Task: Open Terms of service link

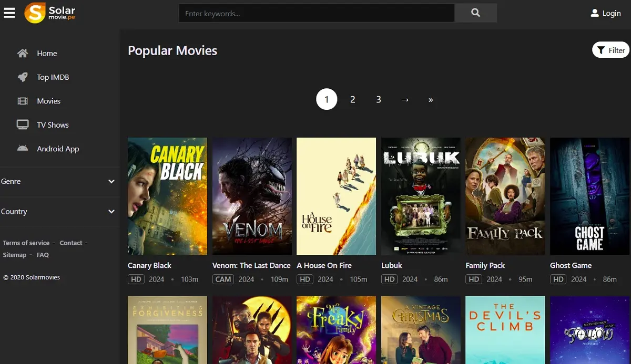Action: (26, 243)
